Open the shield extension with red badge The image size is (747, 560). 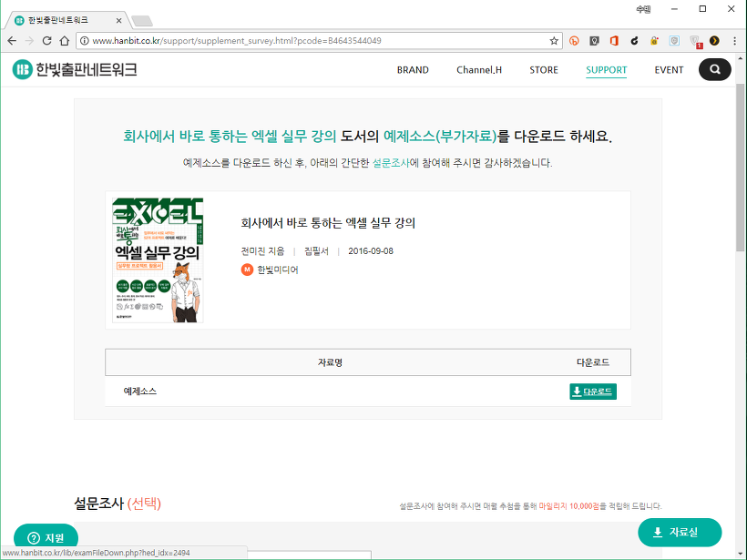point(695,42)
